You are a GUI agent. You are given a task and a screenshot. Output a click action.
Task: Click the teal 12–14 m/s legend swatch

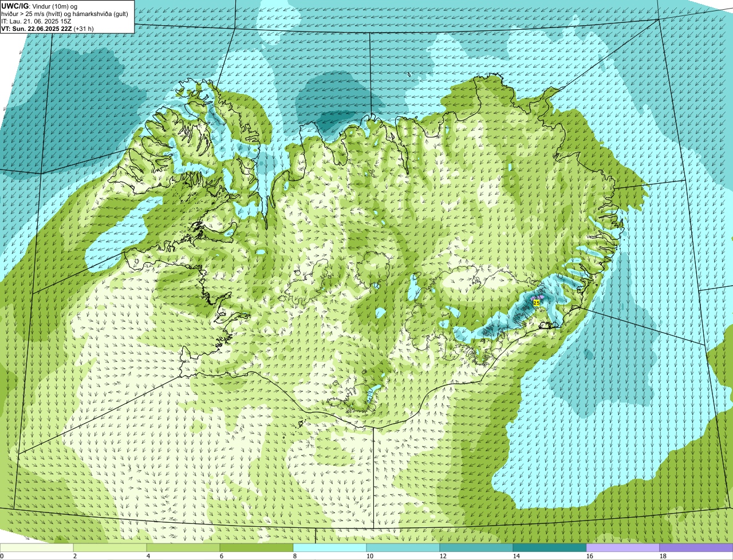pos(476,548)
